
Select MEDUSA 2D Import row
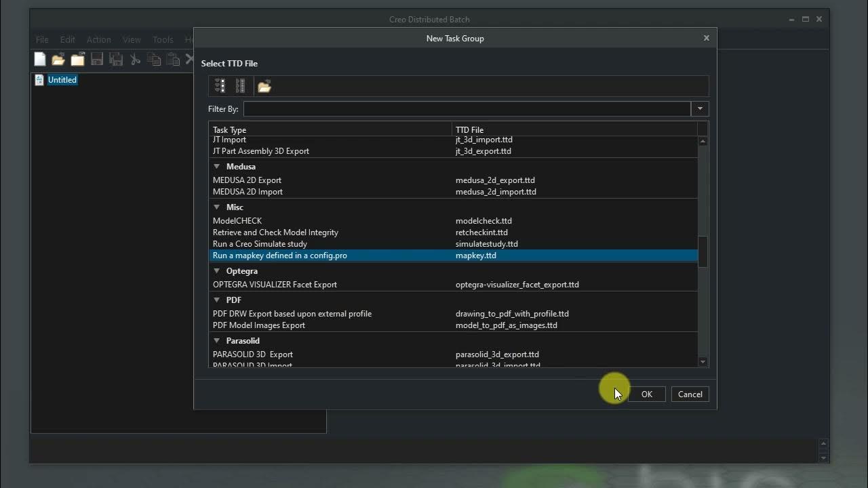coord(453,192)
